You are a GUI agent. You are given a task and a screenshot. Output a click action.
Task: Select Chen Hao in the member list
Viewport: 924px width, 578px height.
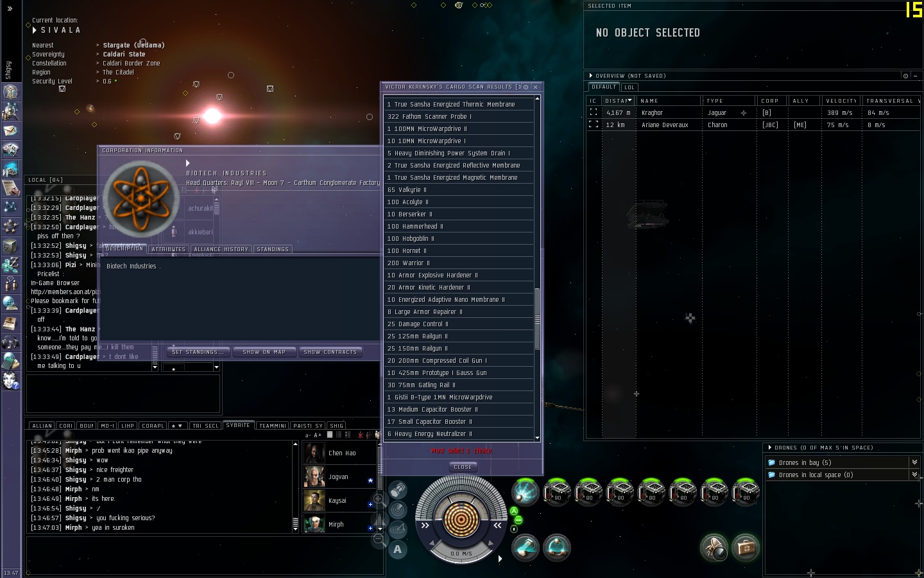click(340, 453)
